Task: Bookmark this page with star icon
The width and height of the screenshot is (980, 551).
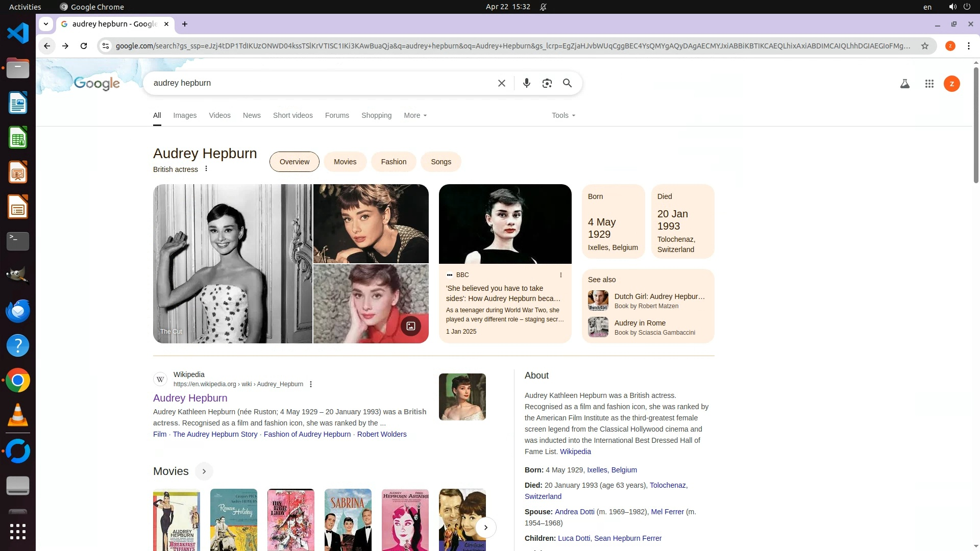Action: point(924,46)
